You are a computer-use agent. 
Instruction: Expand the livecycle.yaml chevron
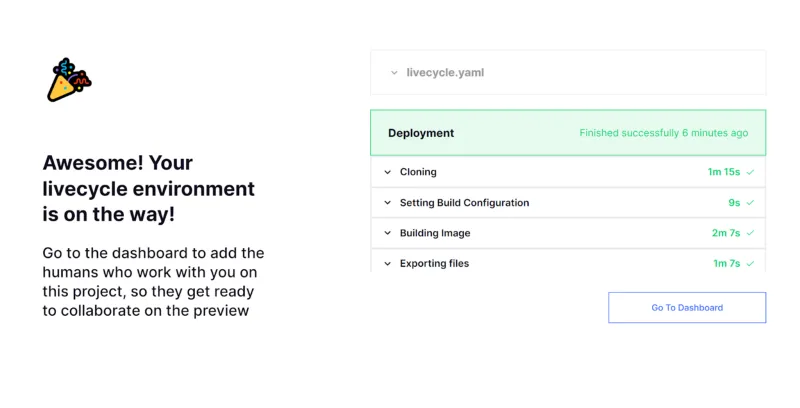(x=394, y=73)
